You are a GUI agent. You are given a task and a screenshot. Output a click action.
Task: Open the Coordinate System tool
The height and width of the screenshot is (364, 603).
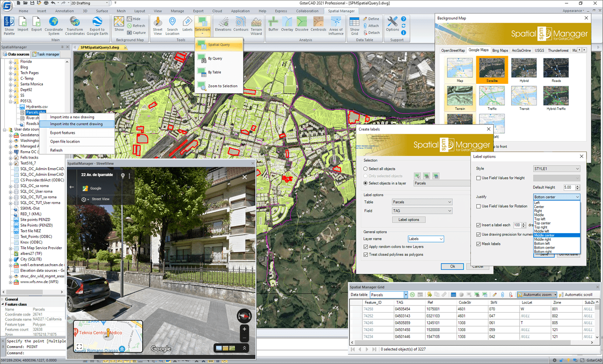[x=54, y=25]
